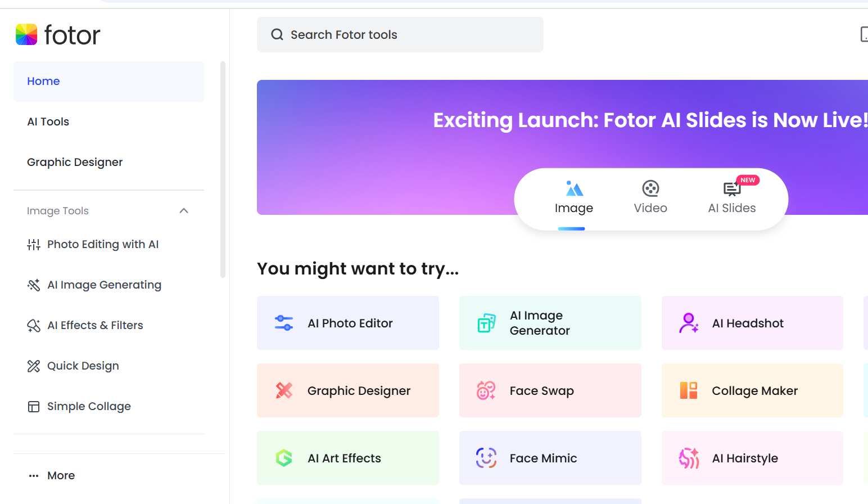Open the Photo Editing with AI link
868x504 pixels.
click(103, 245)
